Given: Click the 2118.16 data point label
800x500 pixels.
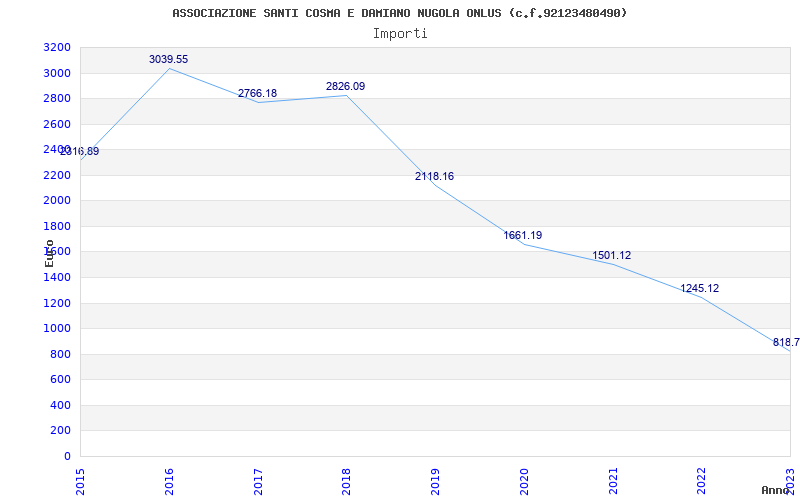Looking at the screenshot, I should click(434, 177).
